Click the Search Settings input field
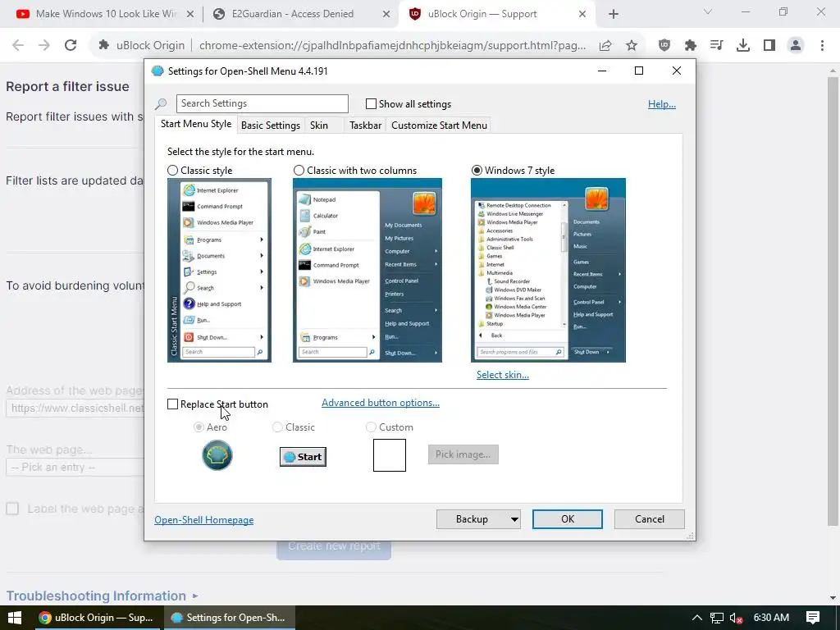Image resolution: width=840 pixels, height=630 pixels. [x=262, y=103]
